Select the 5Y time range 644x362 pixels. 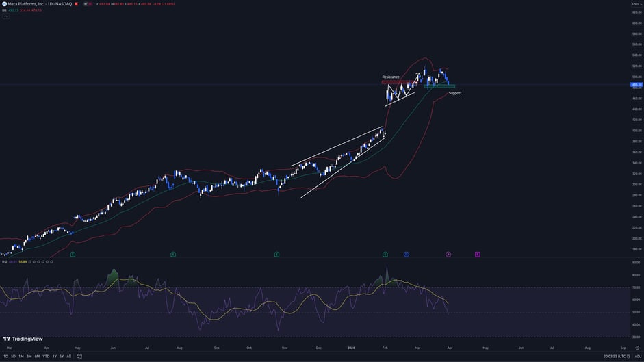[x=62, y=357]
